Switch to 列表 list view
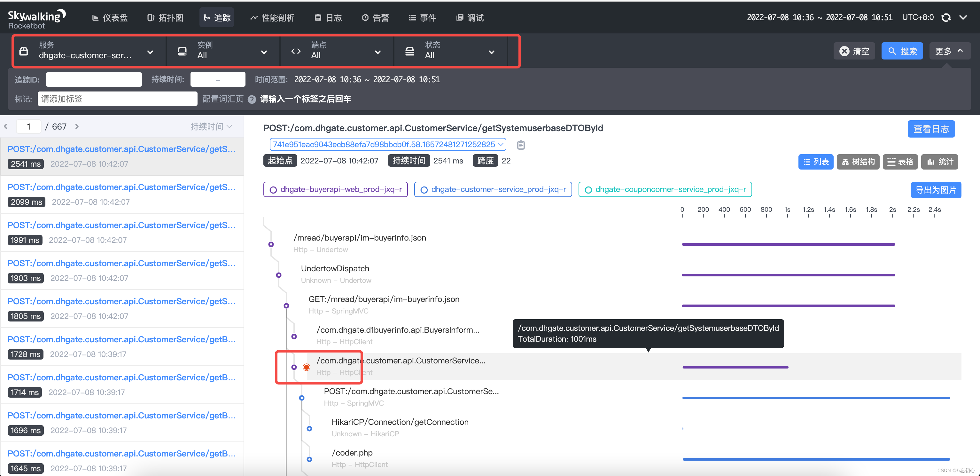980x476 pixels. 816,162
